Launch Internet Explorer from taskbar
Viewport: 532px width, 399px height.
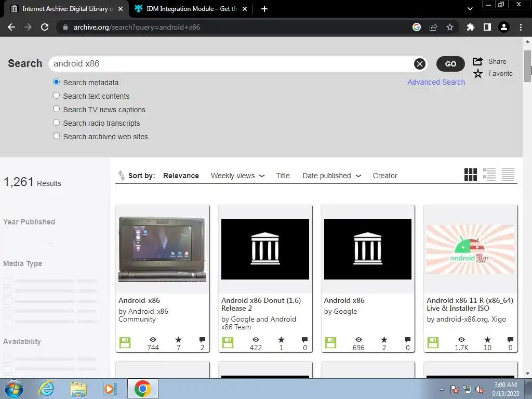[x=46, y=389]
